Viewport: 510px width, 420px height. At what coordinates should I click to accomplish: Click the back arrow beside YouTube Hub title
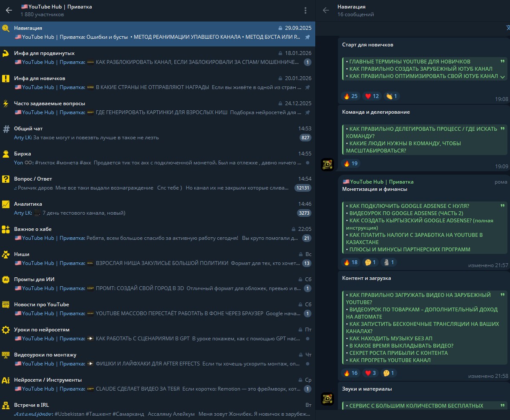(x=9, y=11)
